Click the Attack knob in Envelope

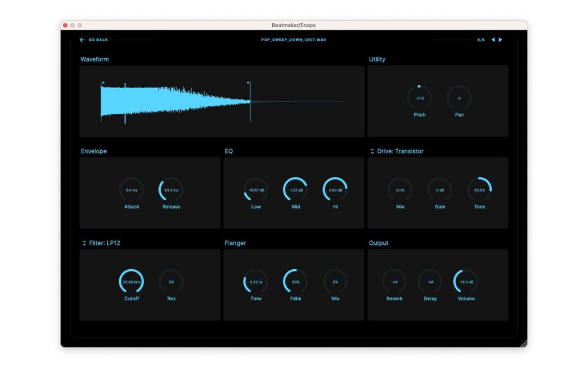(x=131, y=191)
